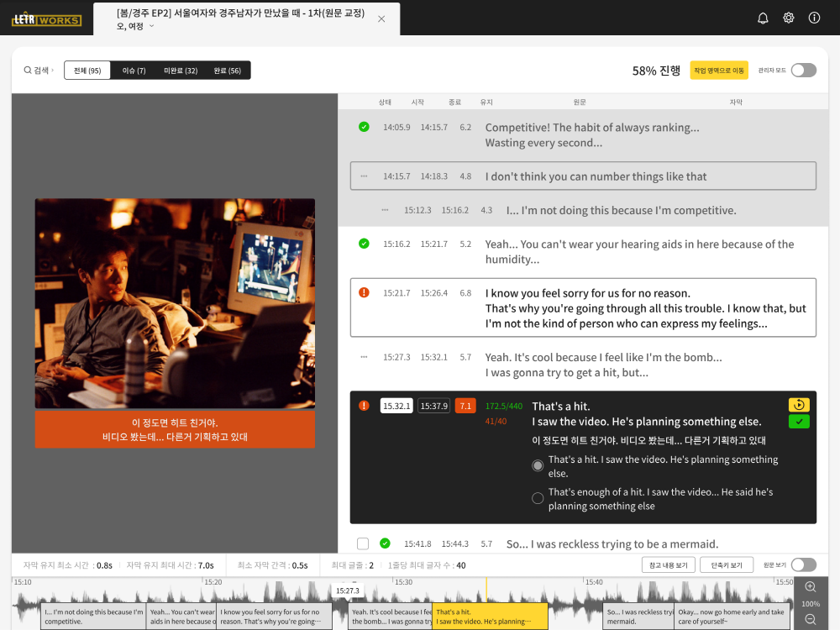
Task: Click the LETR WORKS logo
Action: 46,20
